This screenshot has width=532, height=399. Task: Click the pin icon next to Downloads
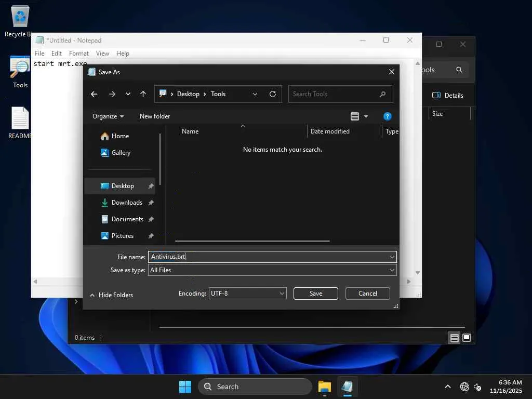coord(151,203)
